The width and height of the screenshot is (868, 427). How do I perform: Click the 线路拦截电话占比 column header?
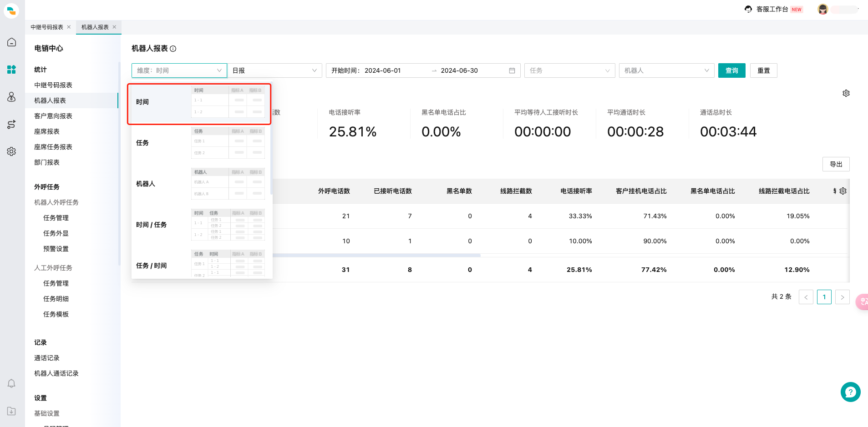pos(784,191)
